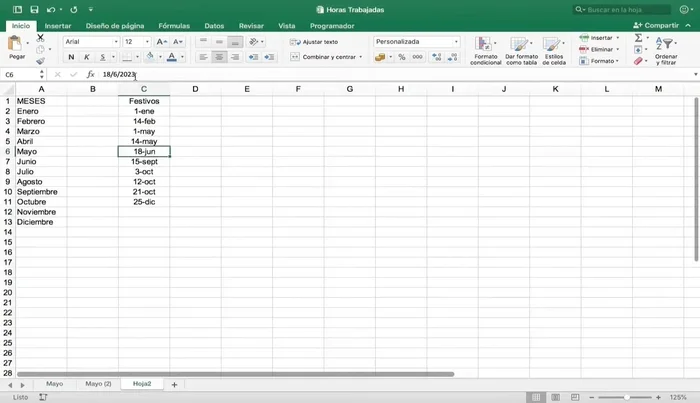Click the Pegar paste icon

click(x=16, y=46)
